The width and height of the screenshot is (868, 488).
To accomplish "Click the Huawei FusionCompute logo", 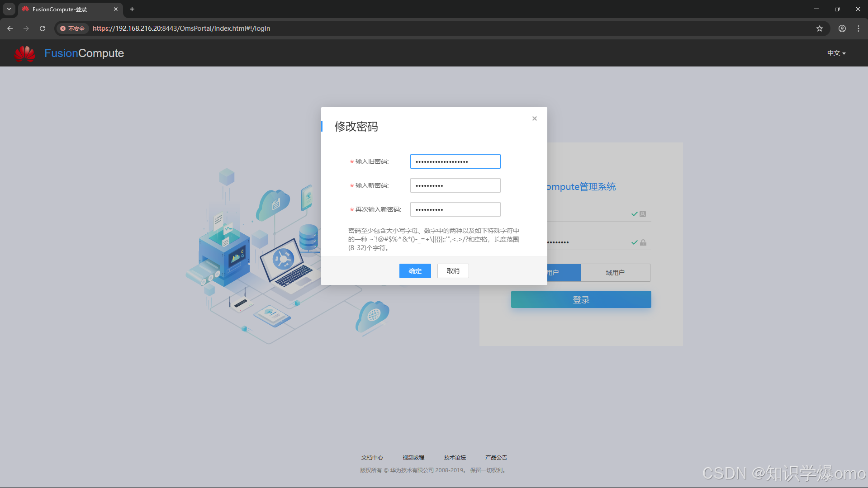I will pos(25,53).
